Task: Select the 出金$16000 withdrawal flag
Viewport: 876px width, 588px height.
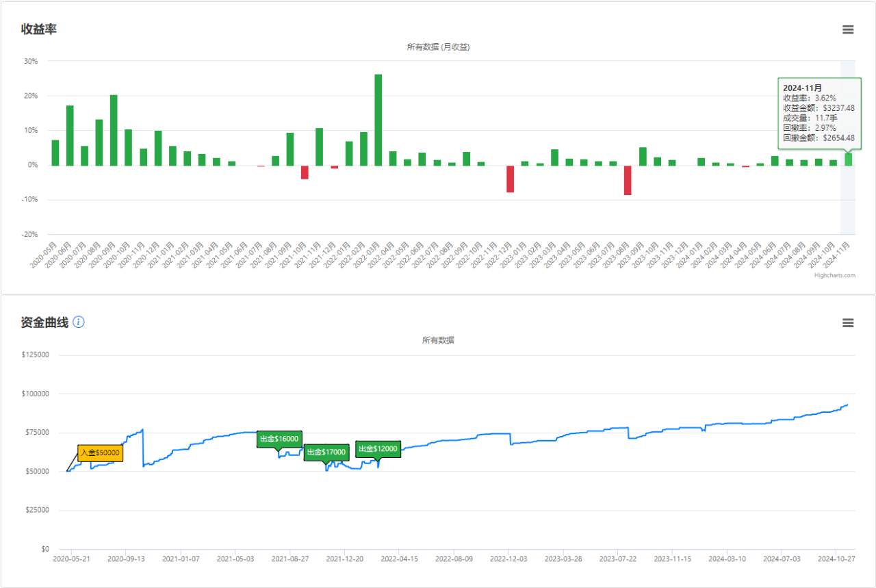Action: 279,439
